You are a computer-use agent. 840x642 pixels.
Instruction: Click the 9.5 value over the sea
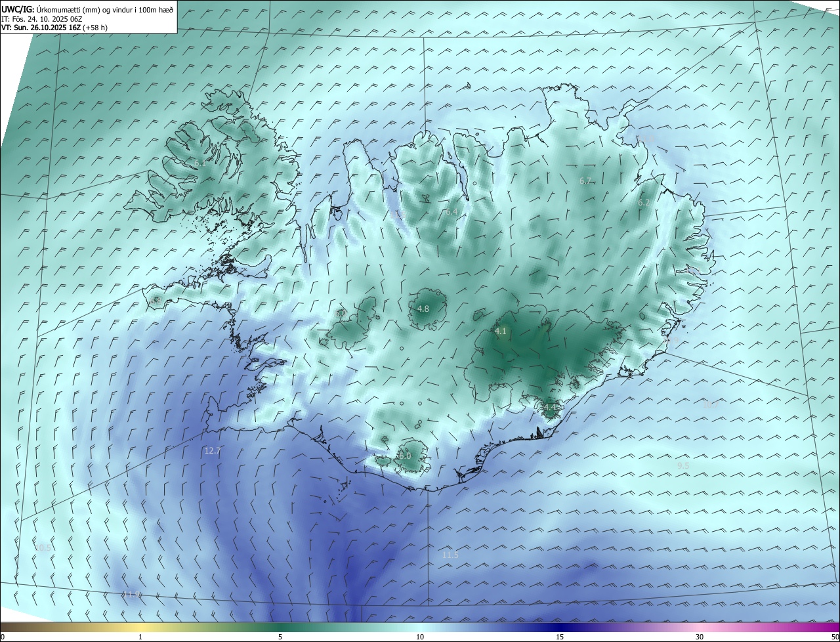(683, 465)
